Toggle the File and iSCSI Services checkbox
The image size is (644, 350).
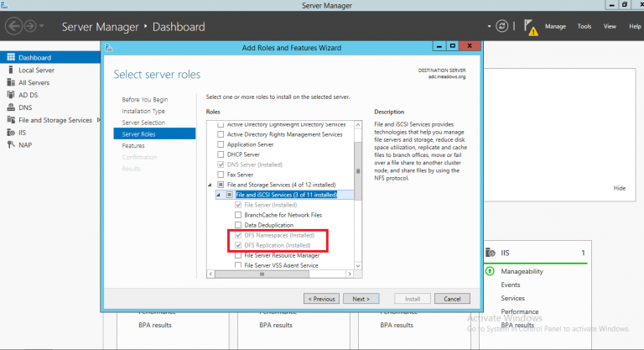coord(230,195)
